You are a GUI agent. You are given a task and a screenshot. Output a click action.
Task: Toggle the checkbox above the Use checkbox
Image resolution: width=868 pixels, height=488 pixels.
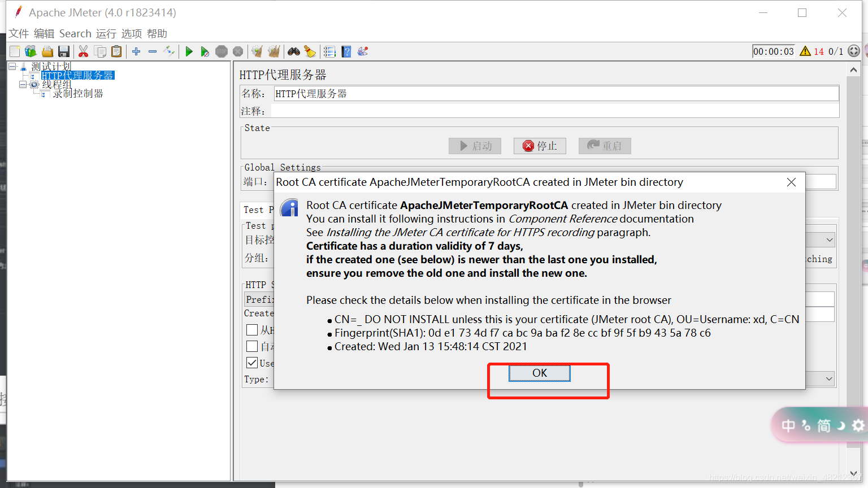(252, 346)
